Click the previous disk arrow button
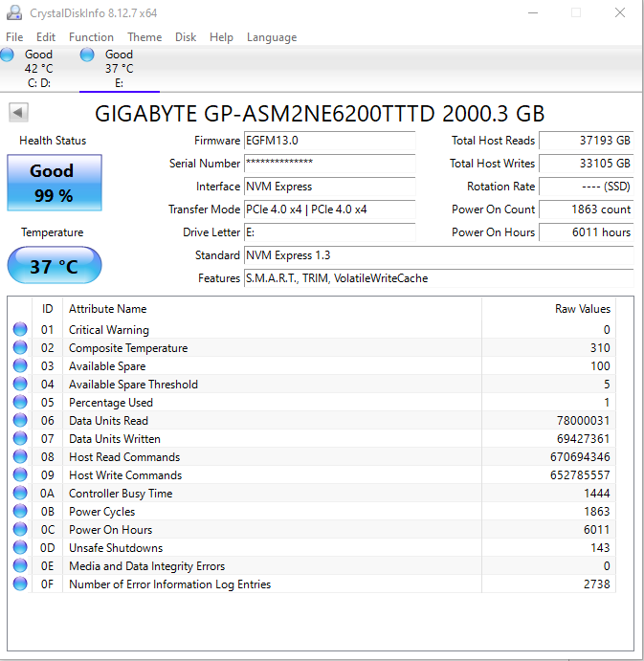 pos(18,113)
